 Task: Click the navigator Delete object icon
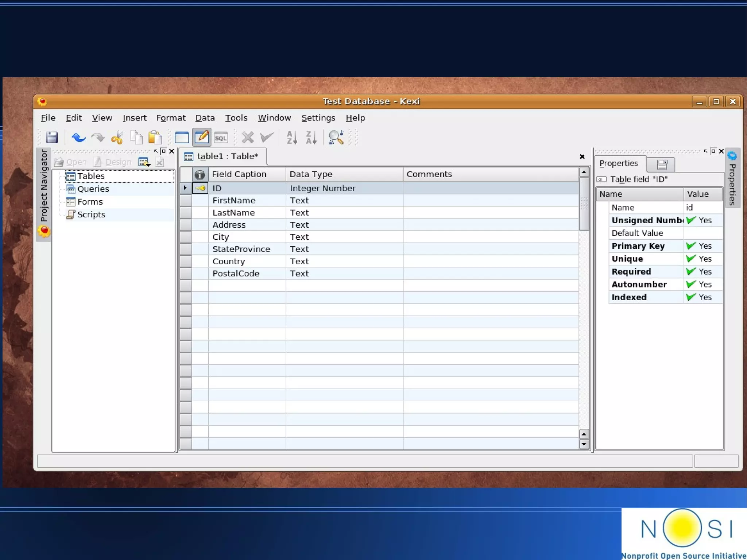tap(160, 162)
